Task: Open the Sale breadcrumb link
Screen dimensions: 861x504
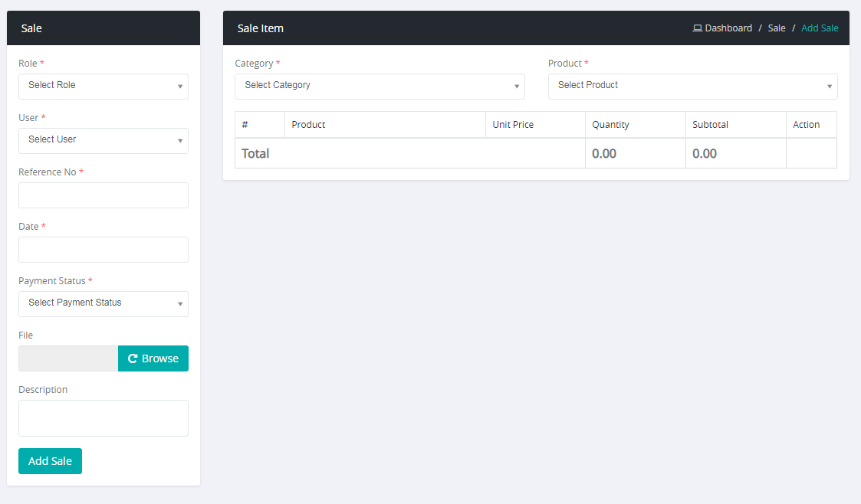Action: point(776,28)
